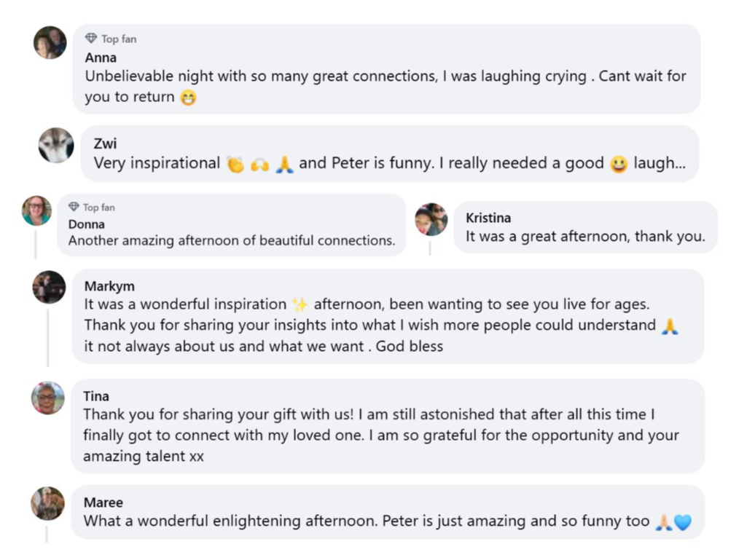Open the Tina name link
Screen dimensions: 747x560
tap(96, 396)
